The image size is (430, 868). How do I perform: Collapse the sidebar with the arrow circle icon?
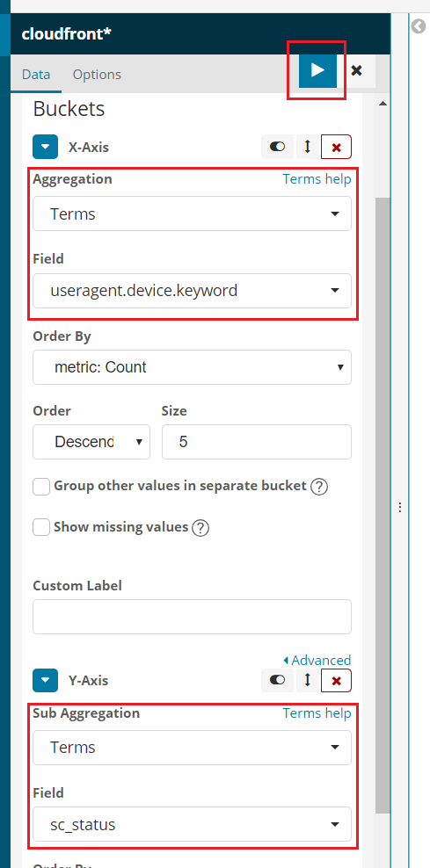coord(419,26)
